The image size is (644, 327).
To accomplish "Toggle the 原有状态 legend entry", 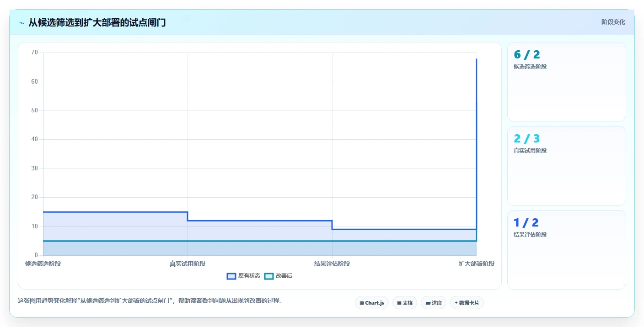I will (244, 276).
